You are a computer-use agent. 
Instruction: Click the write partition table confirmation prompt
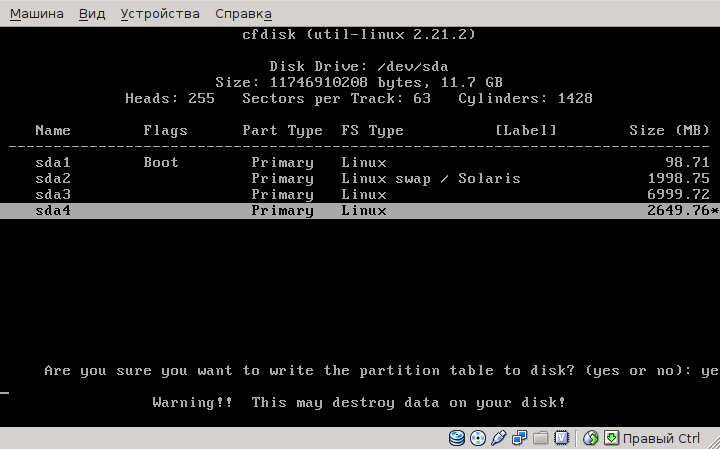click(382, 371)
